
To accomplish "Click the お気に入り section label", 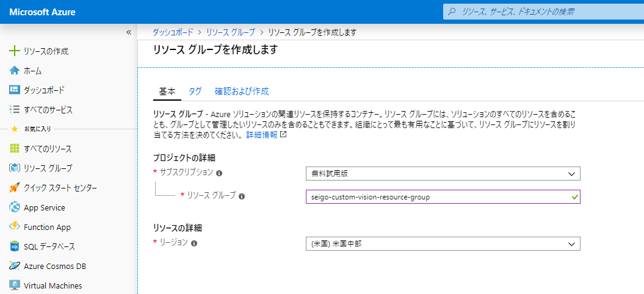I will [37, 129].
